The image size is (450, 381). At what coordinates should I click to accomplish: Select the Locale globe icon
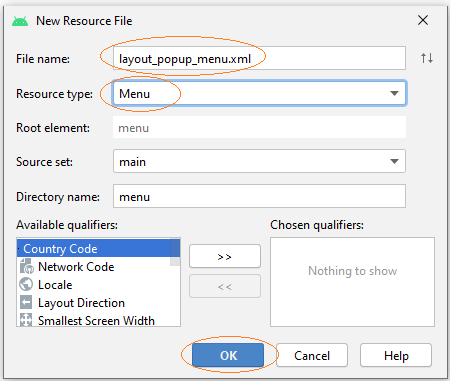click(26, 285)
